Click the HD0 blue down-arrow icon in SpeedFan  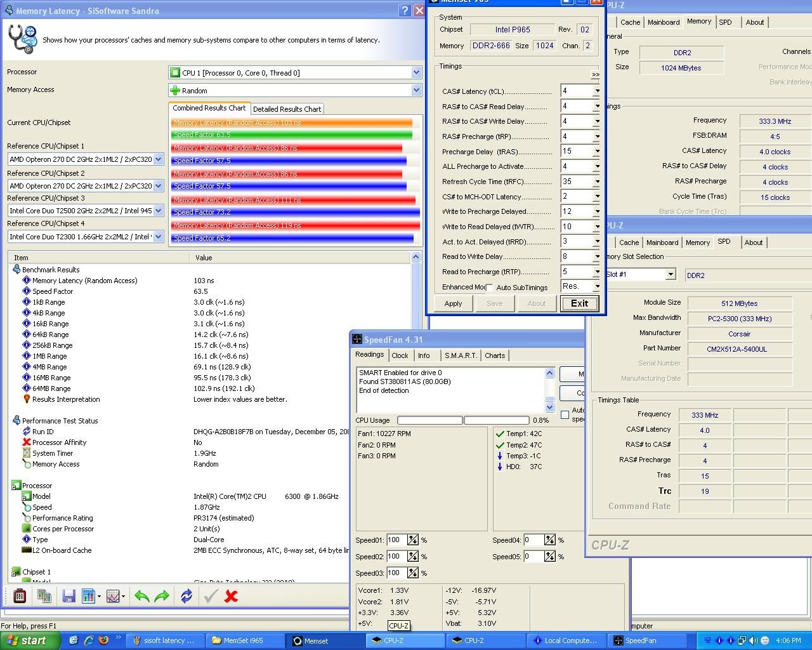(x=500, y=467)
